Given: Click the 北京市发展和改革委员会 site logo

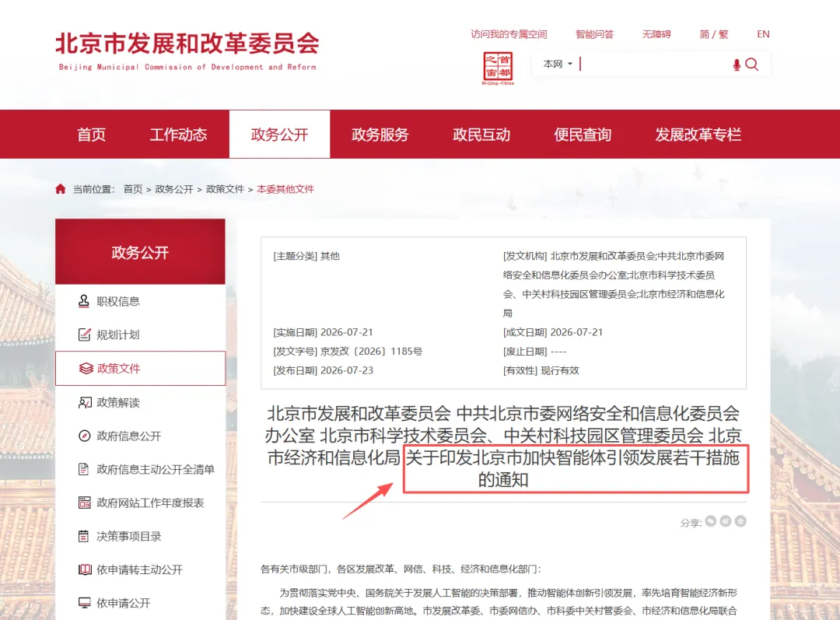Looking at the screenshot, I should coord(187,51).
